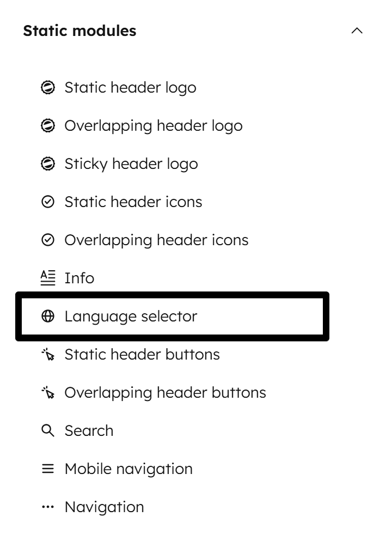The width and height of the screenshot is (392, 547).
Task: Click the Overlapping header buttons cursor icon
Action: tap(50, 392)
